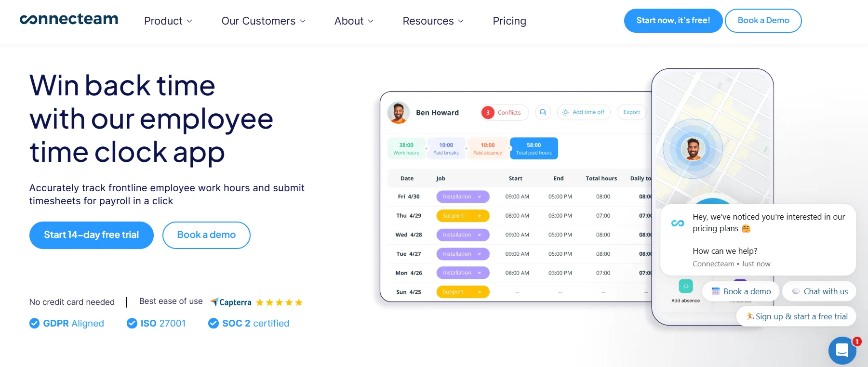Image resolution: width=868 pixels, height=367 pixels.
Task: Click the 'Best ease of use' text
Action: (171, 301)
